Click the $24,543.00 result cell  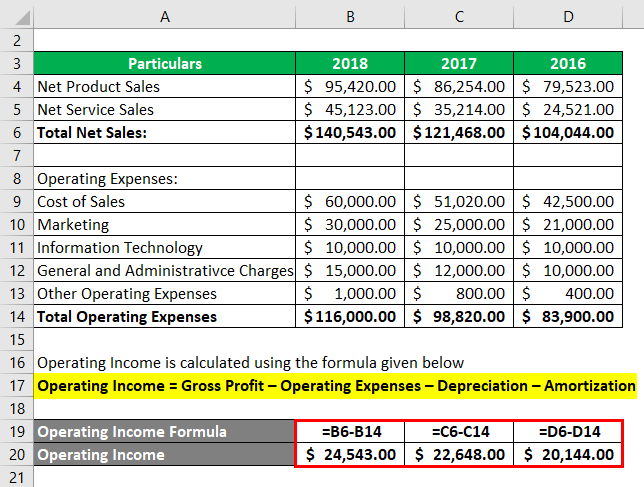350,454
